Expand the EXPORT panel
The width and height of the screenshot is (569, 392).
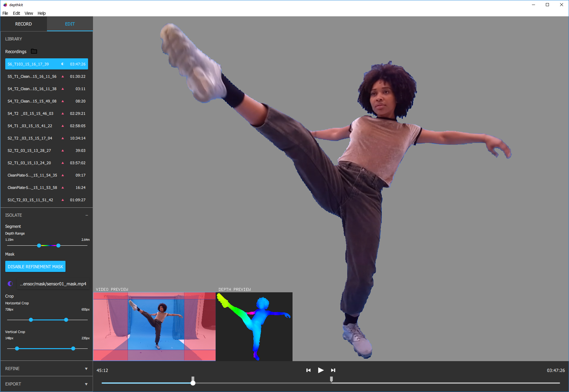click(86, 384)
